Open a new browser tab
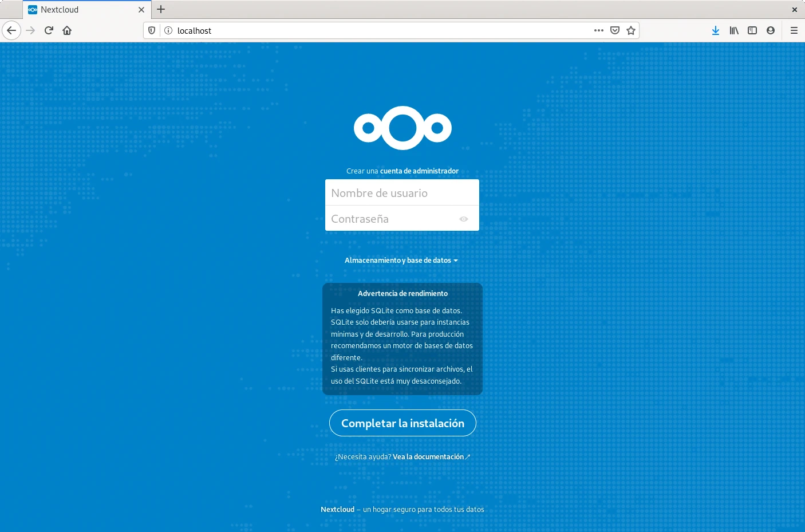 point(161,10)
